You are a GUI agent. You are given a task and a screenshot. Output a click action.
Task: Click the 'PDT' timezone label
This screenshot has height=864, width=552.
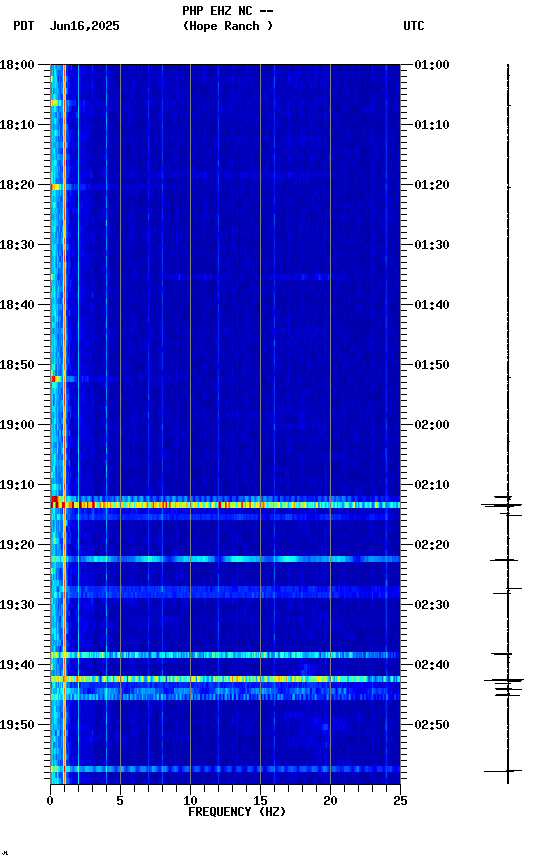[24, 26]
